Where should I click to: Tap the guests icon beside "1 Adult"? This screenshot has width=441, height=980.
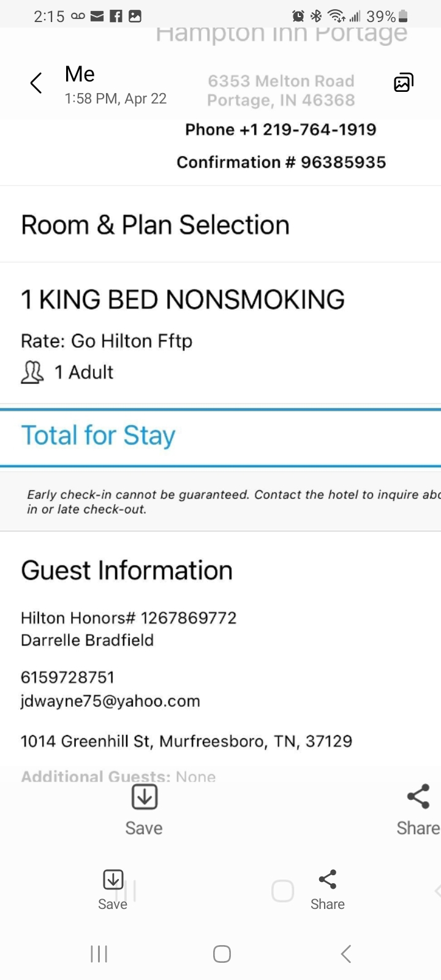pos(32,372)
